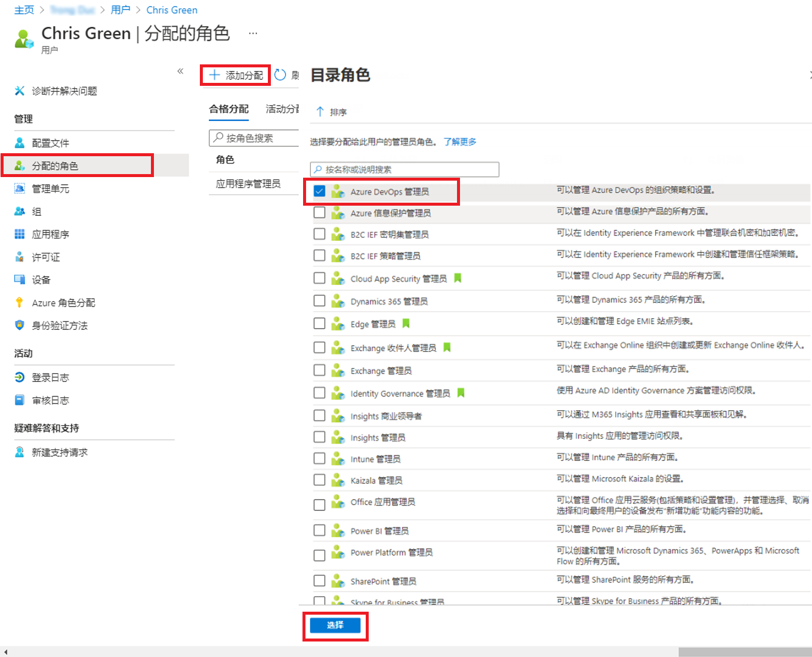
Task: Check the Insights 商业领导者 checkbox
Action: click(319, 416)
